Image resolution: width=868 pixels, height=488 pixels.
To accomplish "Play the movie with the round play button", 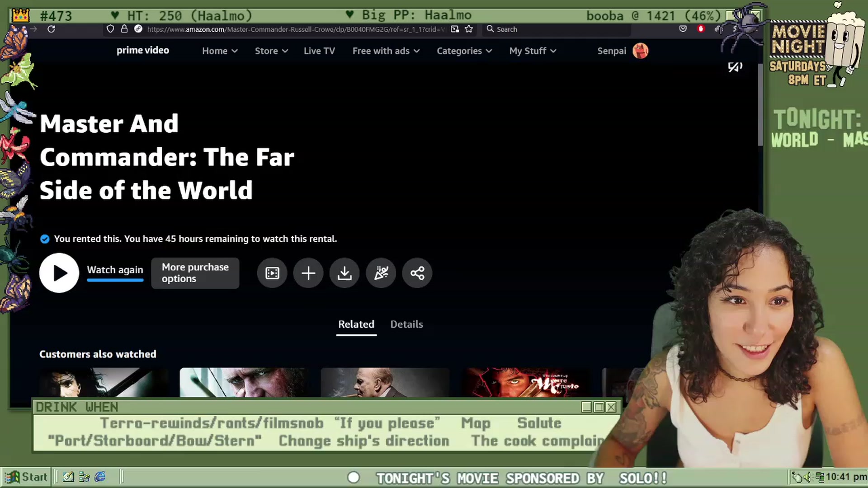I will pos(59,273).
